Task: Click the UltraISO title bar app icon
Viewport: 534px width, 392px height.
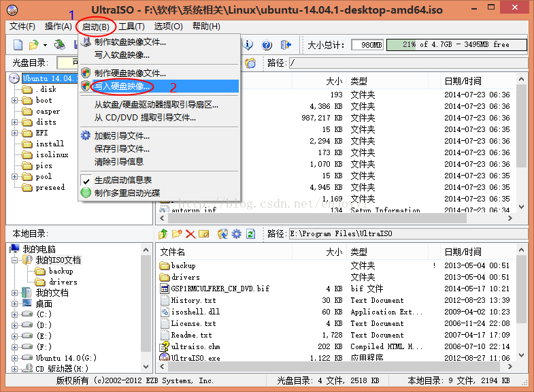Action: click(13, 10)
